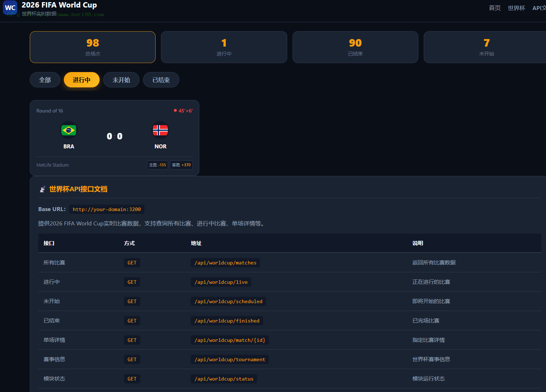Click the NOR team name

161,147
